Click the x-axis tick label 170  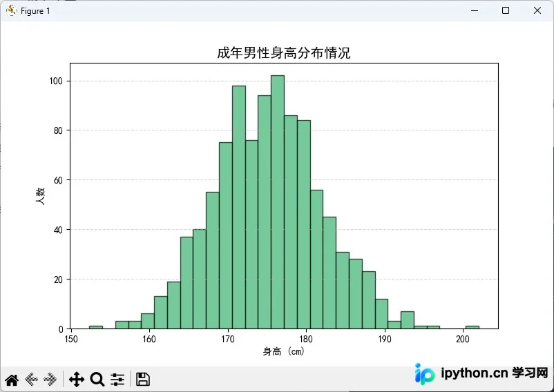click(x=228, y=339)
